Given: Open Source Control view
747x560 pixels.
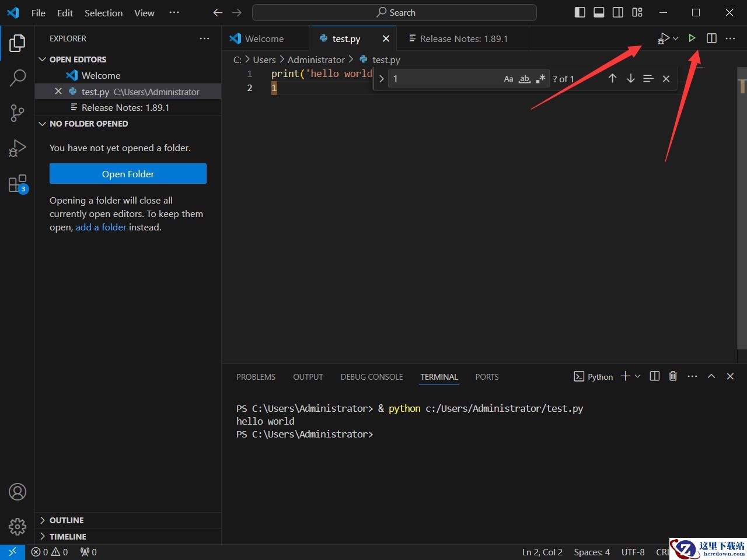Looking at the screenshot, I should point(18,113).
